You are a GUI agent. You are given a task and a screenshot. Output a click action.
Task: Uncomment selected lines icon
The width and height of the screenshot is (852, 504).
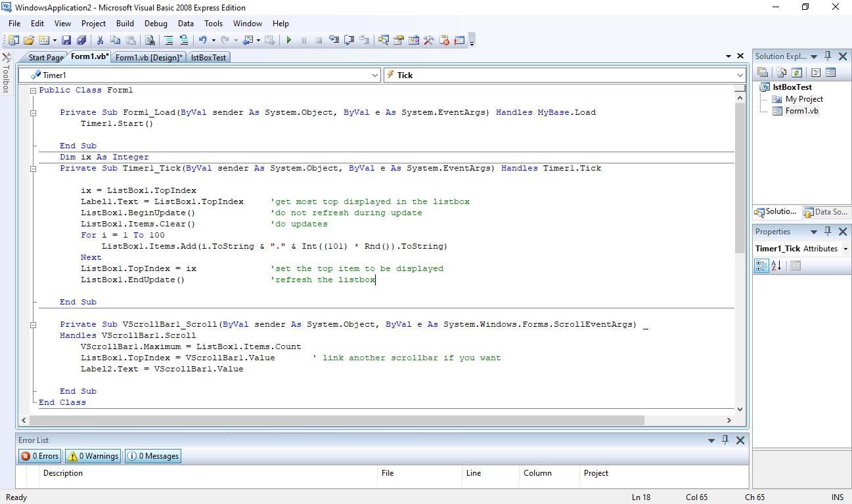(184, 40)
